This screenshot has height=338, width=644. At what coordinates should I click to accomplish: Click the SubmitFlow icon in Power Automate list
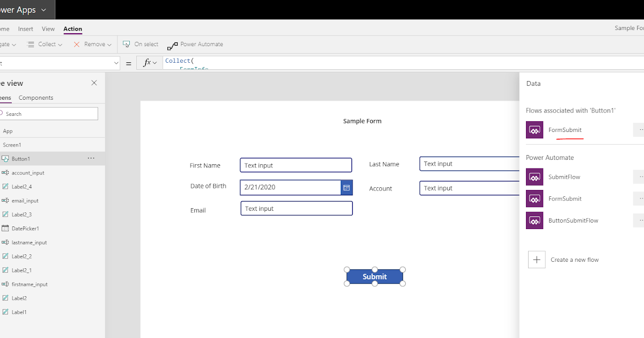tap(535, 177)
